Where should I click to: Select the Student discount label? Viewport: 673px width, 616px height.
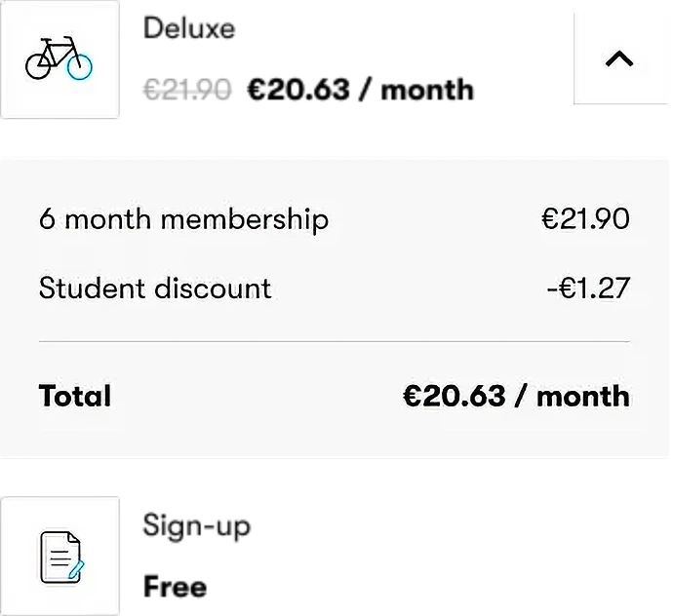pos(155,288)
